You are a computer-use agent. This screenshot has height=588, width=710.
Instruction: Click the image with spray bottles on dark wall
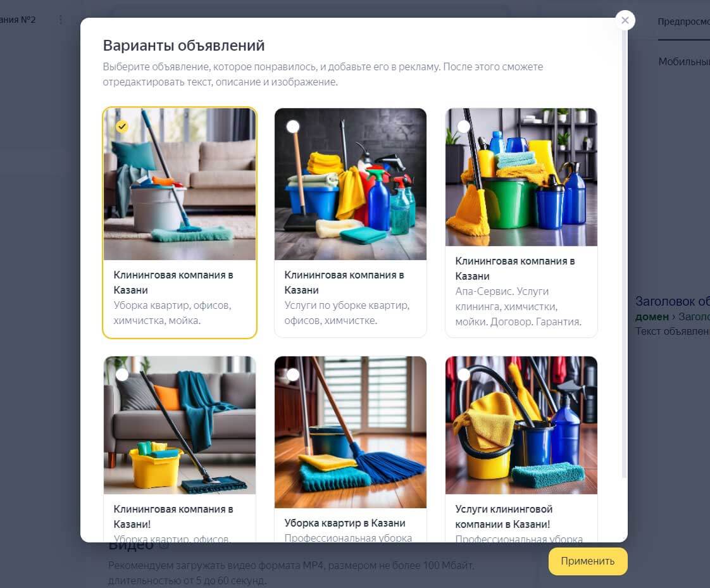[351, 184]
